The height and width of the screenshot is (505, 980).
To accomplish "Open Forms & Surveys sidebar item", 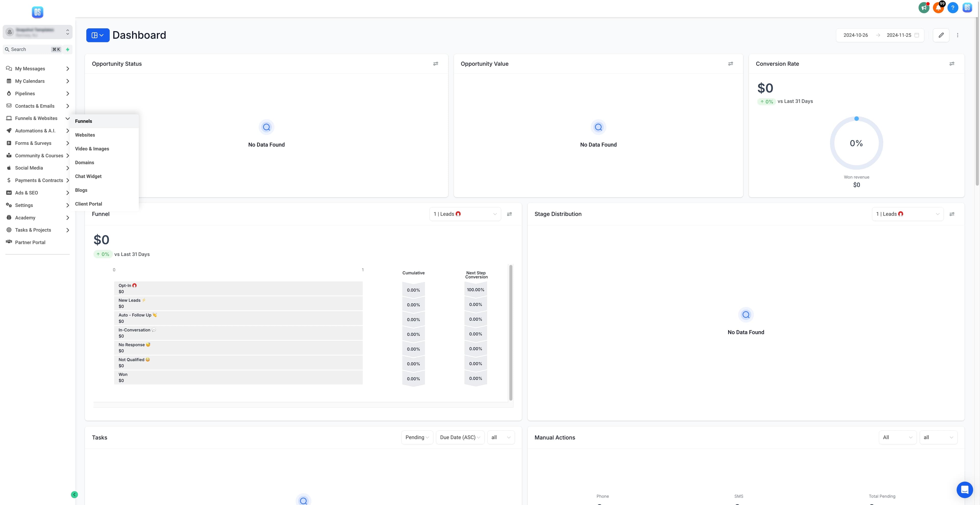I will coord(37,143).
